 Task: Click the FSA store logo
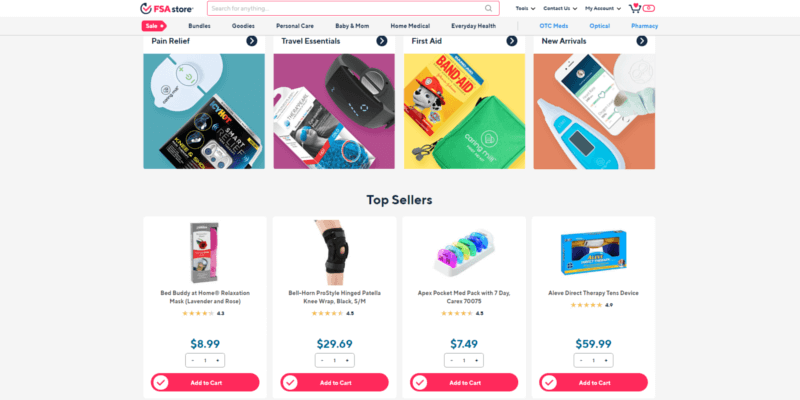167,8
